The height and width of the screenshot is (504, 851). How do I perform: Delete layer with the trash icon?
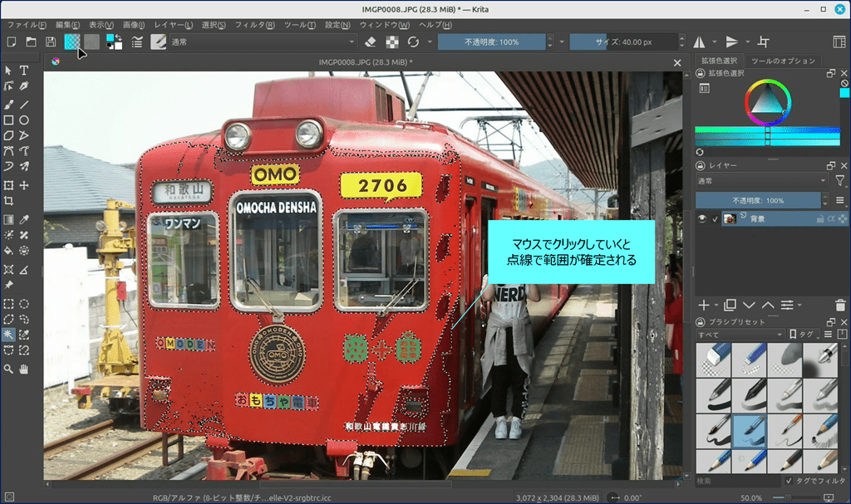[x=840, y=306]
